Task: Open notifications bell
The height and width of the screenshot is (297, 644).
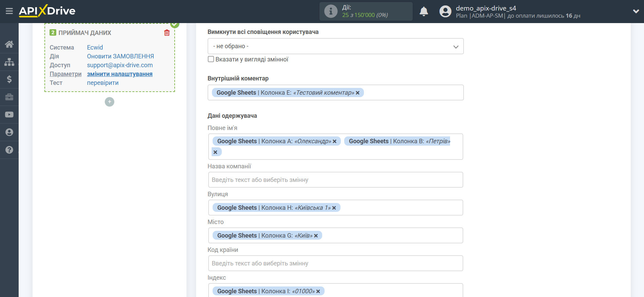Action: (x=424, y=12)
